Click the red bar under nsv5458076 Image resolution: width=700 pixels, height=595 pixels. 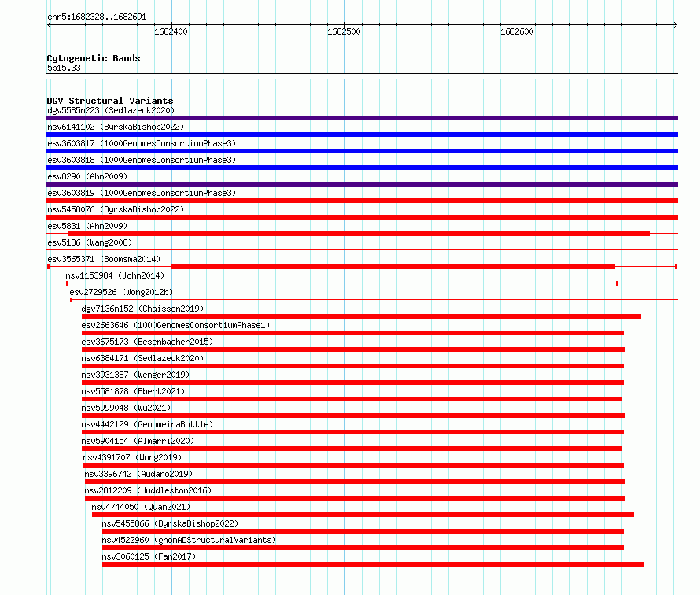point(362,217)
